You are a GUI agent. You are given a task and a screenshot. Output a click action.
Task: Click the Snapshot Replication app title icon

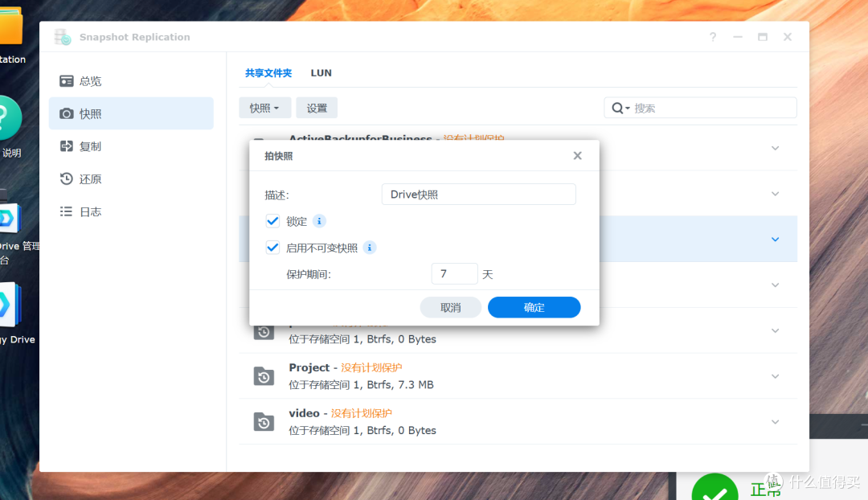(x=63, y=37)
